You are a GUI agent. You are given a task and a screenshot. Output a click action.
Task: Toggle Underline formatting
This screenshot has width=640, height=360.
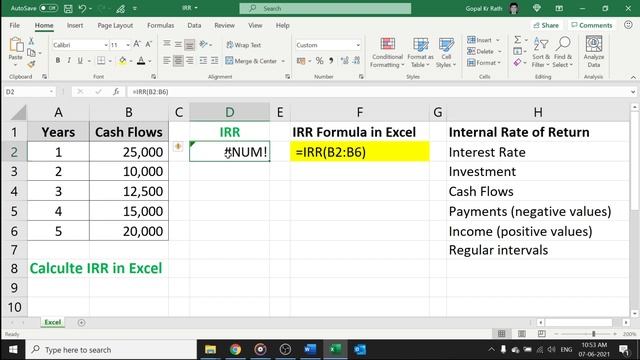click(80, 61)
